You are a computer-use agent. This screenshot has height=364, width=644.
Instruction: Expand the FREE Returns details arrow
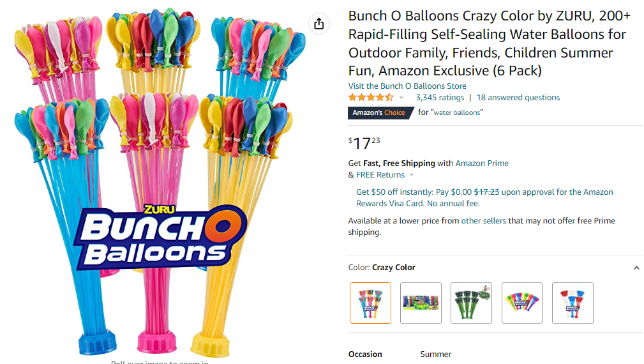(x=412, y=175)
